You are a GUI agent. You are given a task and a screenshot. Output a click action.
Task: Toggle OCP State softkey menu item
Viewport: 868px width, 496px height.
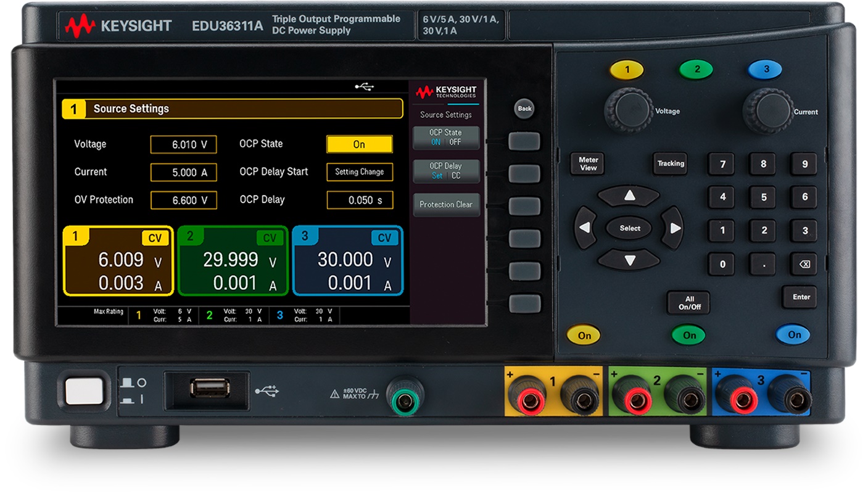446,138
